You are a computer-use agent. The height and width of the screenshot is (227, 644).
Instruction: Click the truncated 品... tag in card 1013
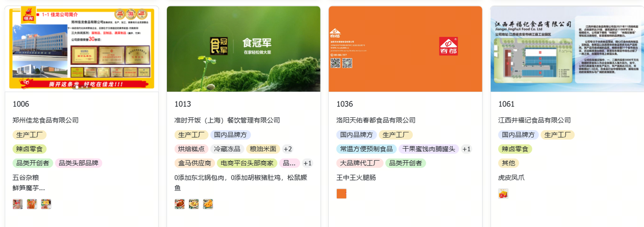[290, 163]
